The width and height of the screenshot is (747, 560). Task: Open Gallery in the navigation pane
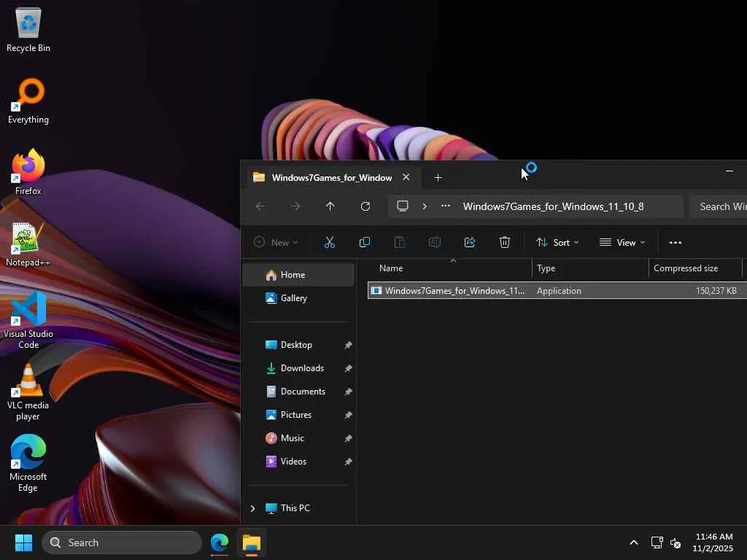tap(293, 298)
